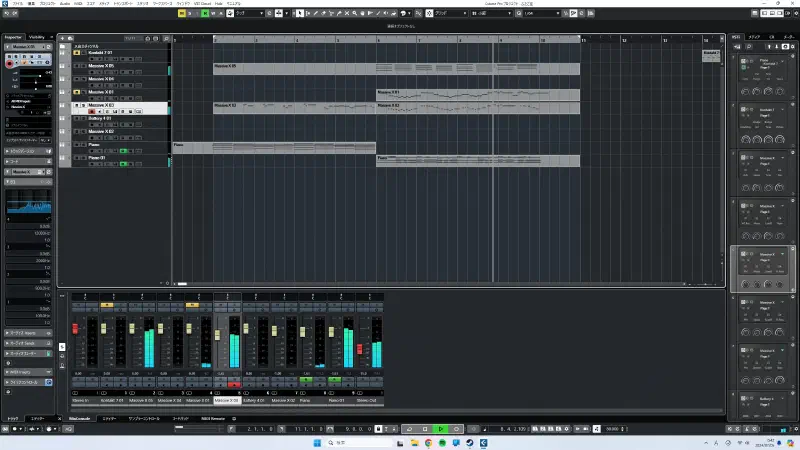Switch to the Visibility tab
The width and height of the screenshot is (800, 450).
click(x=37, y=37)
